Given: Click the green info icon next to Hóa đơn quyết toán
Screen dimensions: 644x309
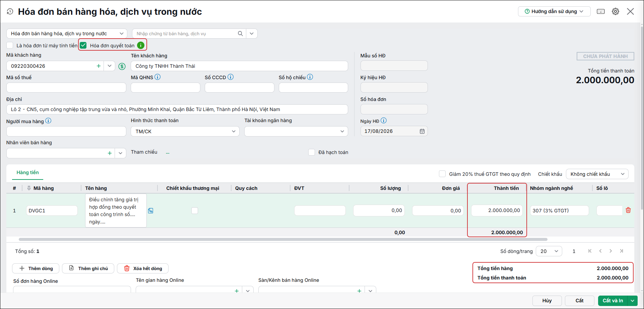Looking at the screenshot, I should tap(141, 45).
